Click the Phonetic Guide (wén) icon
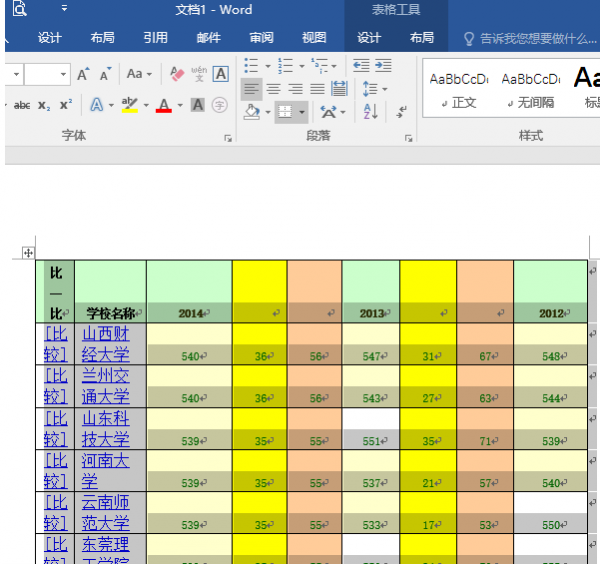Viewport: 600px width, 564px height. [199, 74]
